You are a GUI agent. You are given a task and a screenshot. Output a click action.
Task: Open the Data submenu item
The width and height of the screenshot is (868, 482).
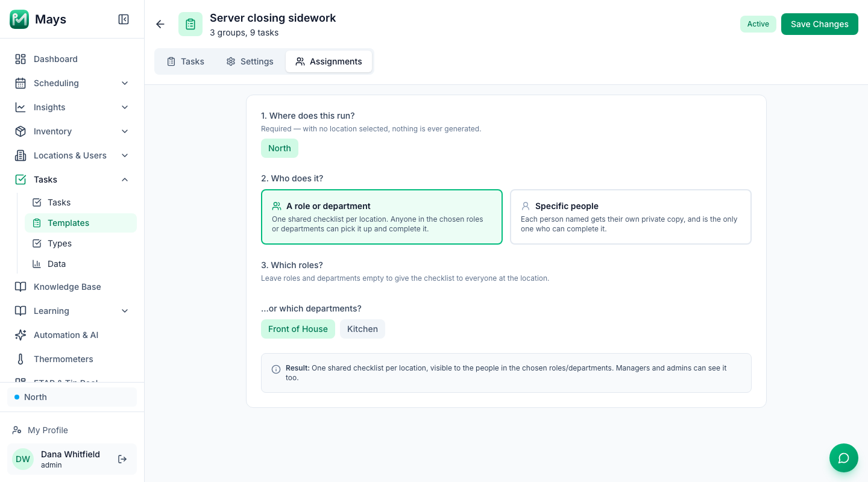click(x=81, y=264)
